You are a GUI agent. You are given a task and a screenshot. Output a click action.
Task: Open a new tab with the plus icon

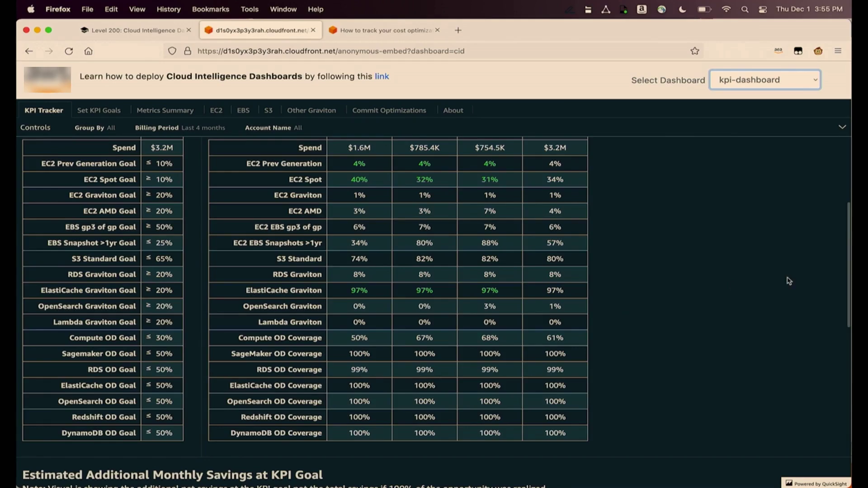point(458,30)
